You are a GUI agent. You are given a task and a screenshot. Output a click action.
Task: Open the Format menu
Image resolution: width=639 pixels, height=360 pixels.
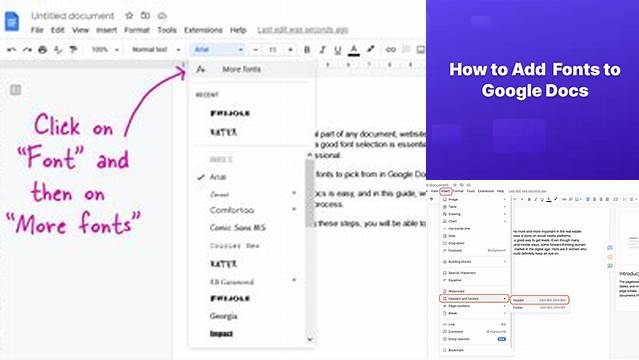point(137,30)
